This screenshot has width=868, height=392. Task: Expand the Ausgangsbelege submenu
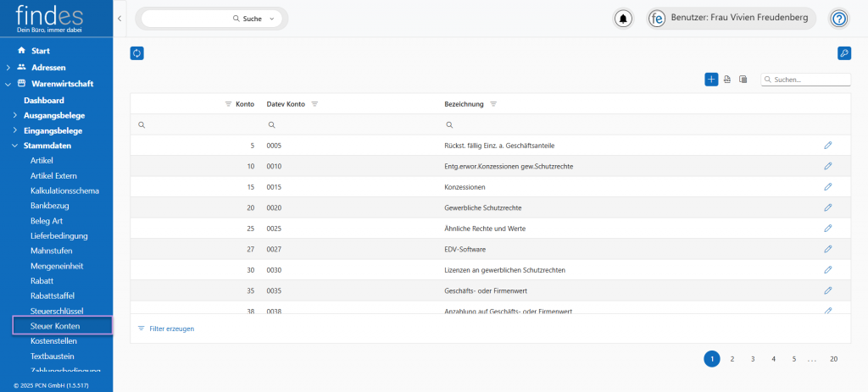[x=15, y=115]
